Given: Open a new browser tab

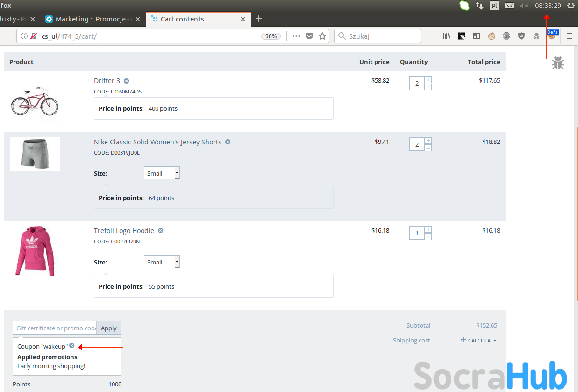Looking at the screenshot, I should 259,19.
